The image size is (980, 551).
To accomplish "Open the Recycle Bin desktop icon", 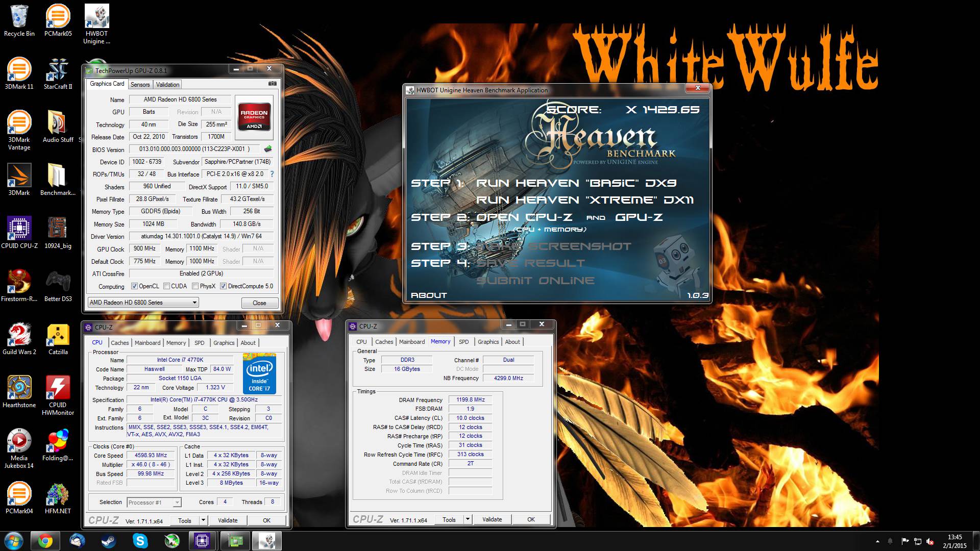I will 19,20.
